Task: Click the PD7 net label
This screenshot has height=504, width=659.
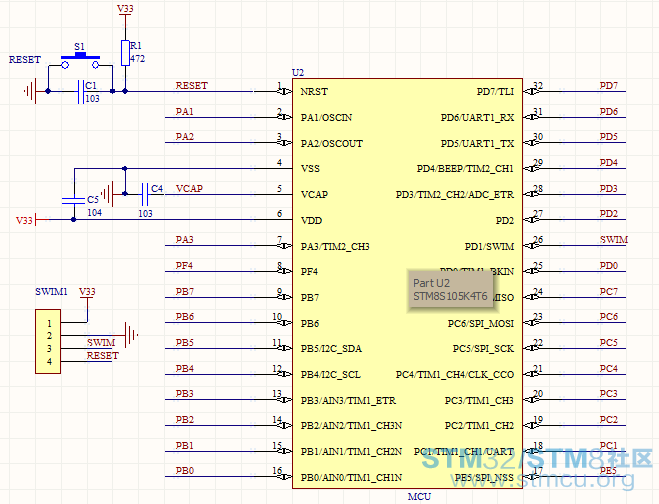Action: pos(608,86)
